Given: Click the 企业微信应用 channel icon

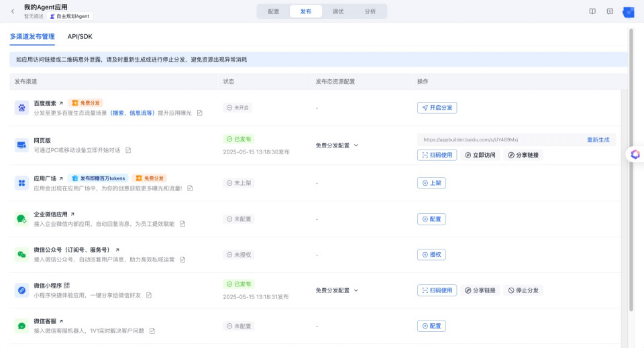Looking at the screenshot, I should click(21, 219).
